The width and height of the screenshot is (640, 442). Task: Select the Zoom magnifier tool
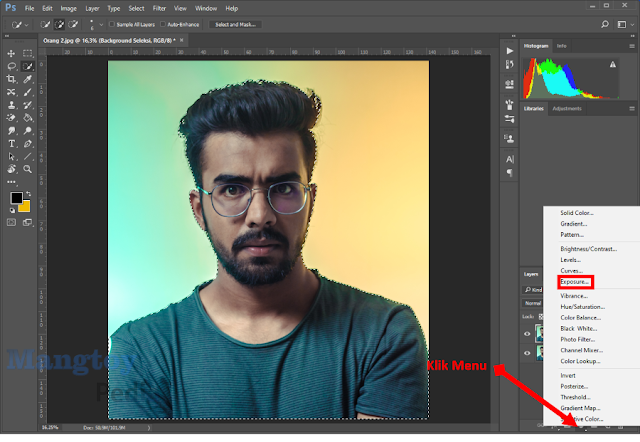(x=27, y=169)
